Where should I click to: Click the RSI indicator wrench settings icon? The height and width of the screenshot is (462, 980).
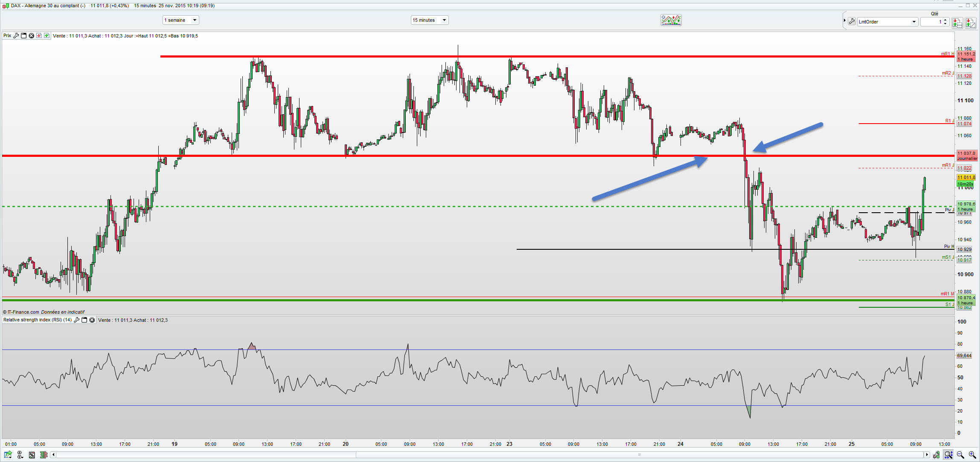pyautogui.click(x=76, y=320)
